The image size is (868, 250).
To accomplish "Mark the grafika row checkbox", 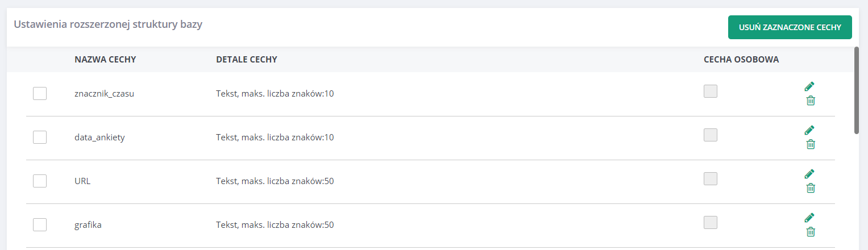I will click(40, 225).
